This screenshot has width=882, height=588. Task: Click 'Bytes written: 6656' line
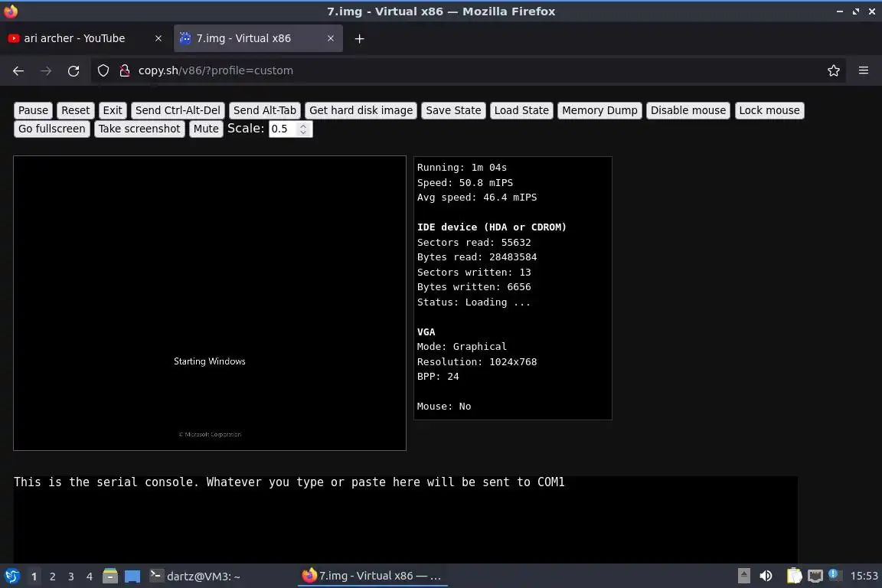click(x=474, y=287)
